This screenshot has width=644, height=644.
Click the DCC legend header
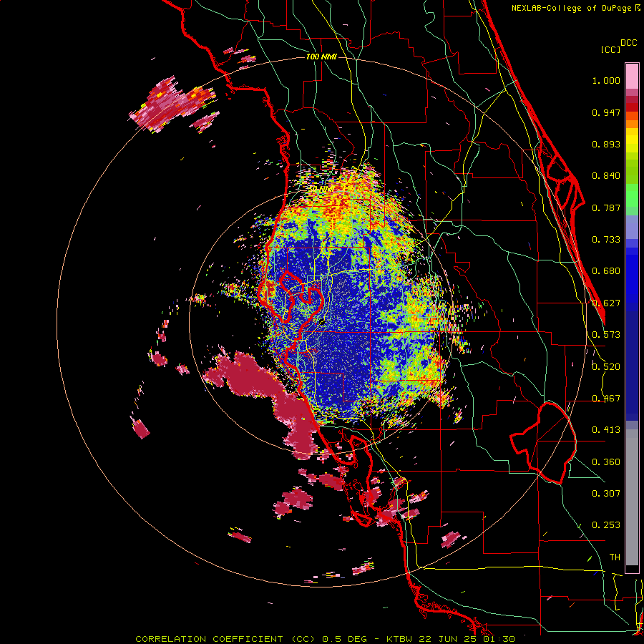(628, 43)
